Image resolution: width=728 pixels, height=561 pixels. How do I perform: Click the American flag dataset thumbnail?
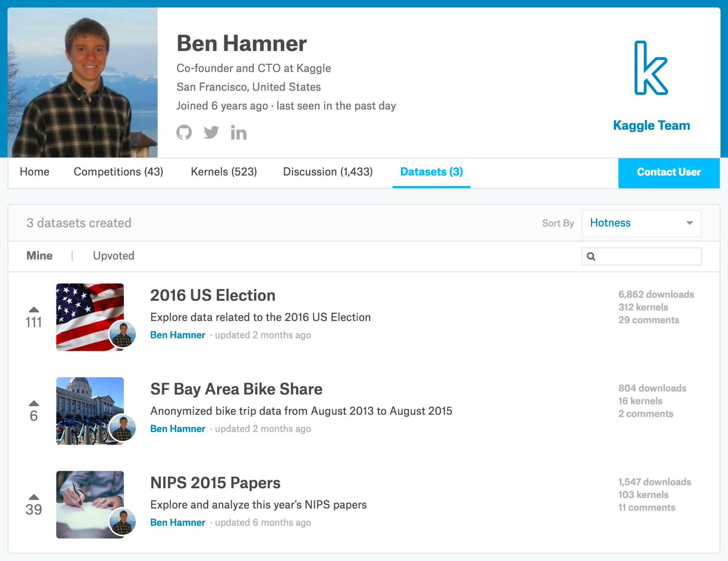pyautogui.click(x=90, y=317)
